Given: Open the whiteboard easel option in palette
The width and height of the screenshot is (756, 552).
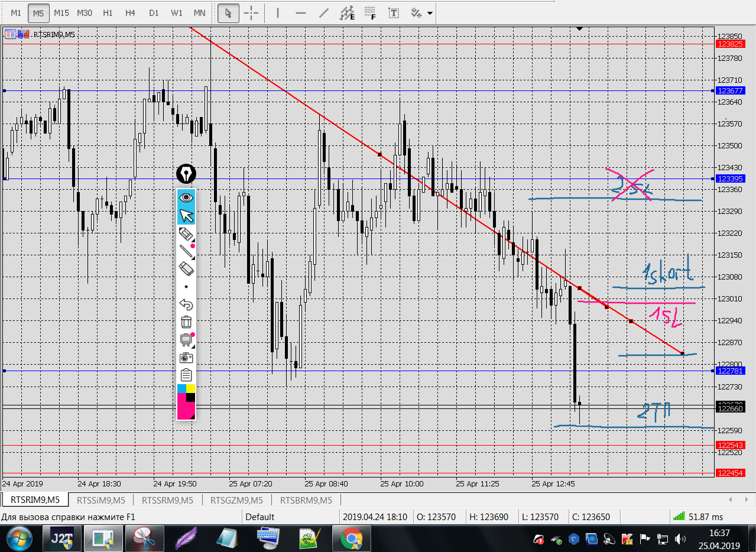Looking at the screenshot, I should click(186, 340).
